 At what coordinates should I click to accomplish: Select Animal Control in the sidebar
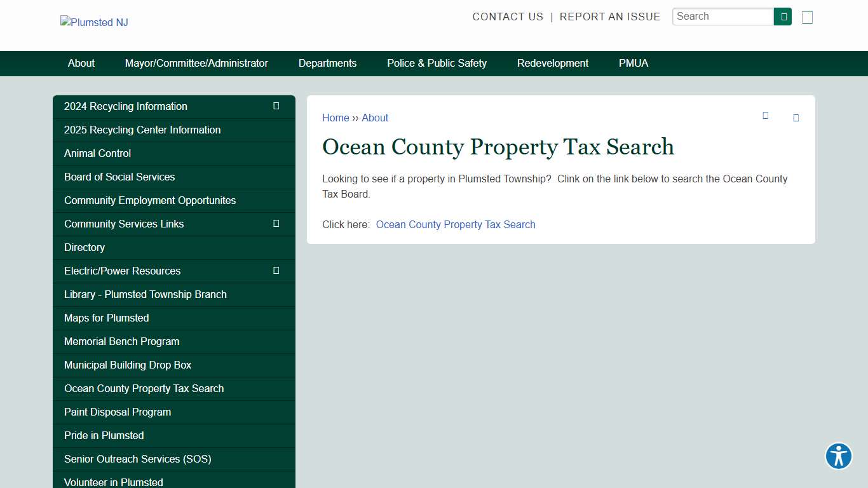97,153
